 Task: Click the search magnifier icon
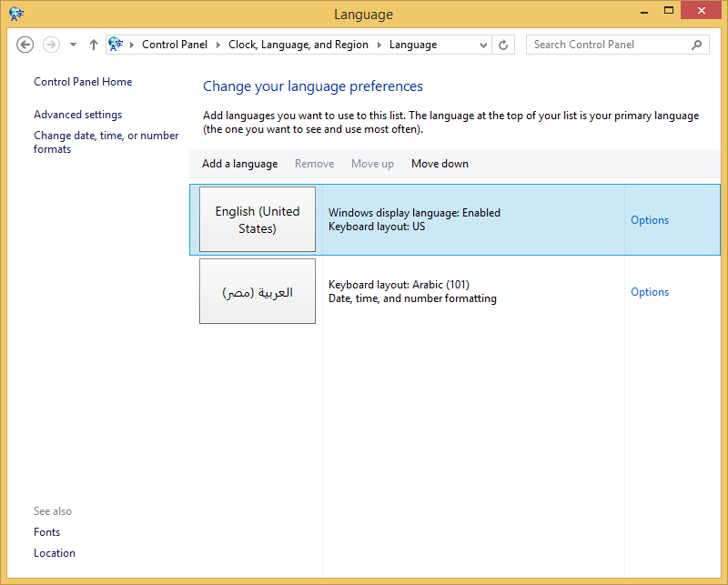(696, 45)
